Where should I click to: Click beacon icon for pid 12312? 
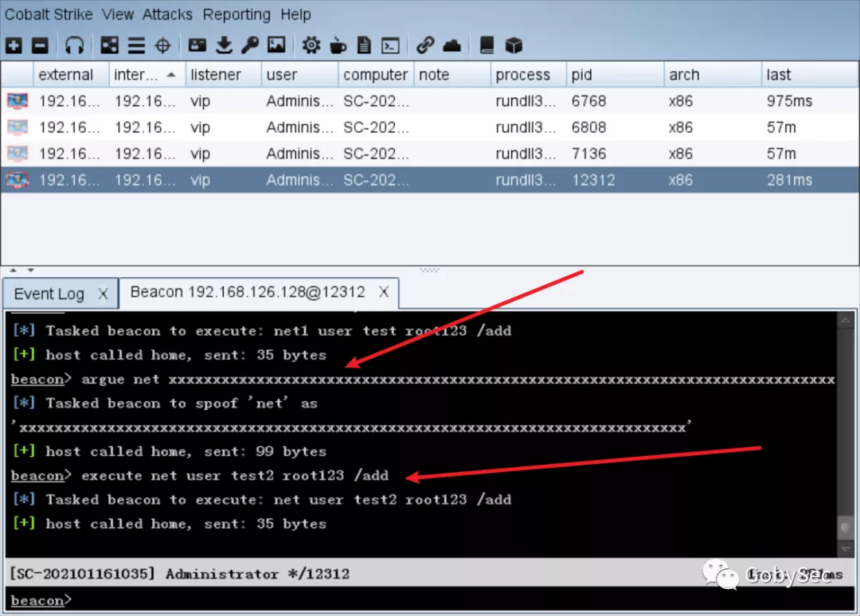pos(18,180)
